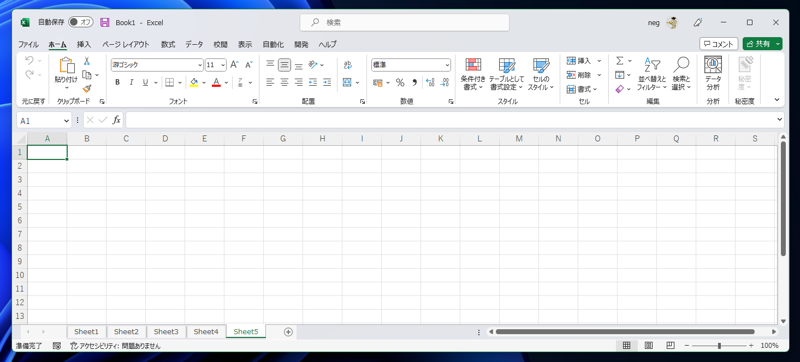Click the Redo arrow

[x=29, y=75]
